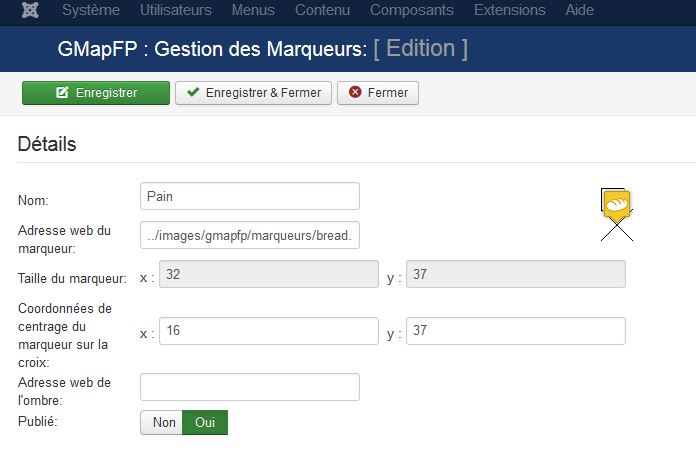Open the Aide menu

[x=580, y=10]
